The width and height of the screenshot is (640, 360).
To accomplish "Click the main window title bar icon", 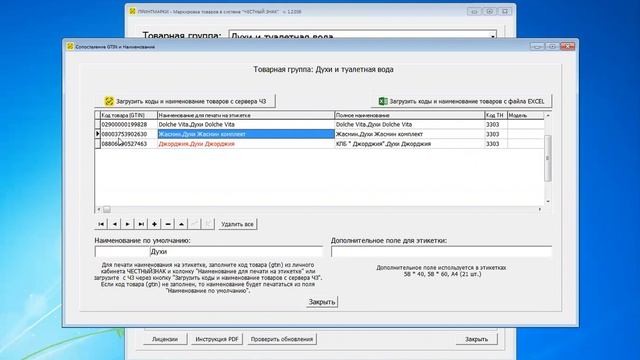I will (x=132, y=11).
